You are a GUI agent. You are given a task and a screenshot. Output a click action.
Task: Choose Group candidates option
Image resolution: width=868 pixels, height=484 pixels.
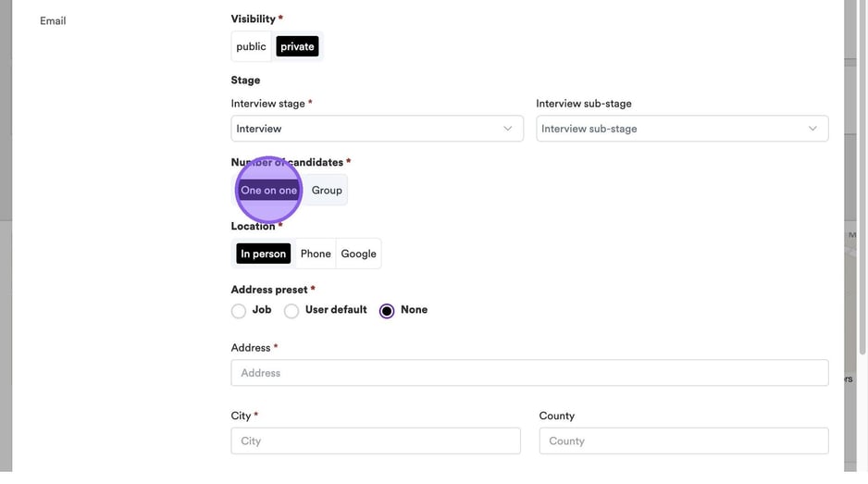click(x=327, y=191)
